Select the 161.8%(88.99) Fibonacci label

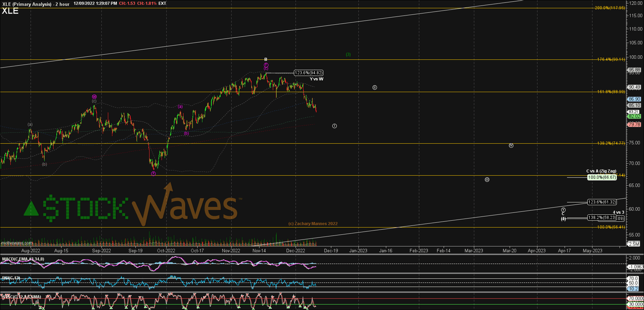[x=610, y=91]
